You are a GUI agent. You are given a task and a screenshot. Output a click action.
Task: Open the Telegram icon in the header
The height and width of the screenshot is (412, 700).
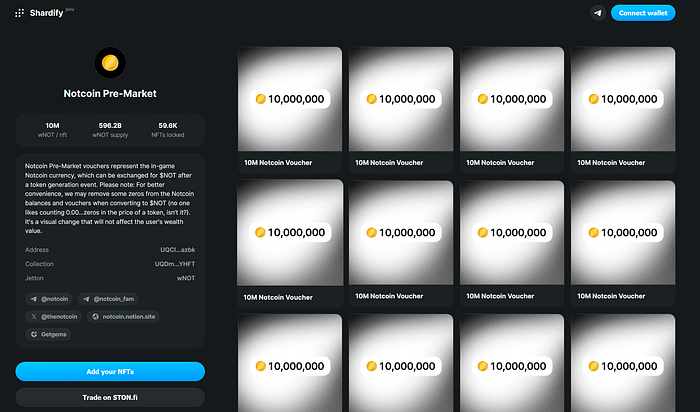(598, 13)
